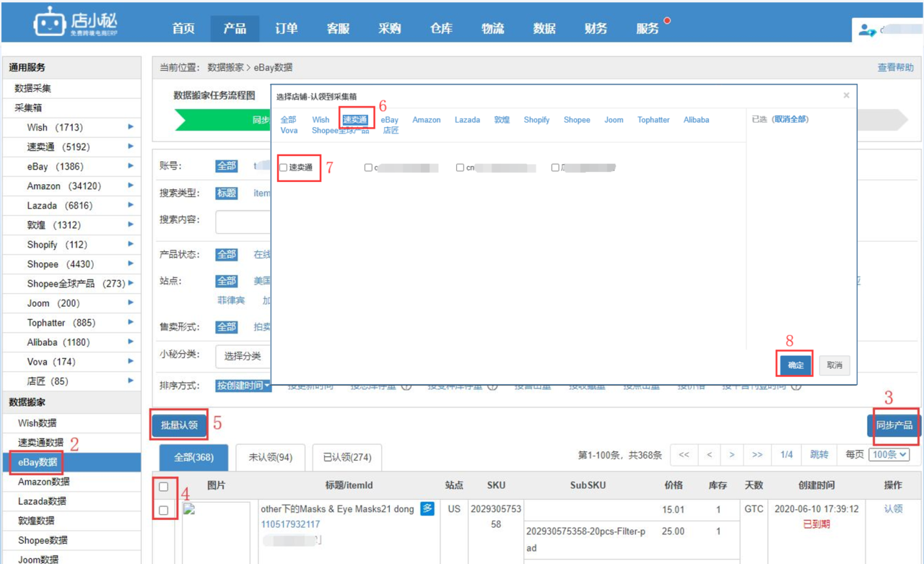Select the Shopee全球产品 tab in dialog
This screenshot has height=564, width=924.
coord(341,131)
